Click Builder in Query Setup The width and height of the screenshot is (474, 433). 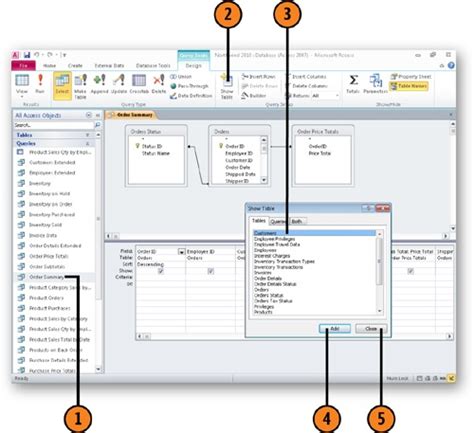point(254,96)
